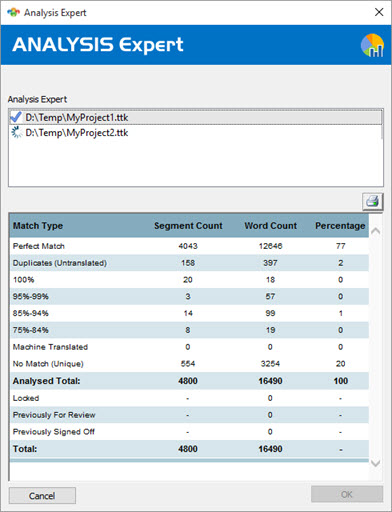Select the Duplicates (Untranslated) row label
392x512 pixels.
point(60,263)
